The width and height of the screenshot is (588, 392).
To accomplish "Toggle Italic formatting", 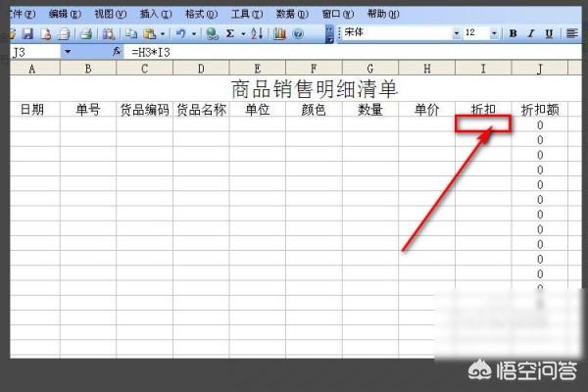I will click(x=531, y=33).
